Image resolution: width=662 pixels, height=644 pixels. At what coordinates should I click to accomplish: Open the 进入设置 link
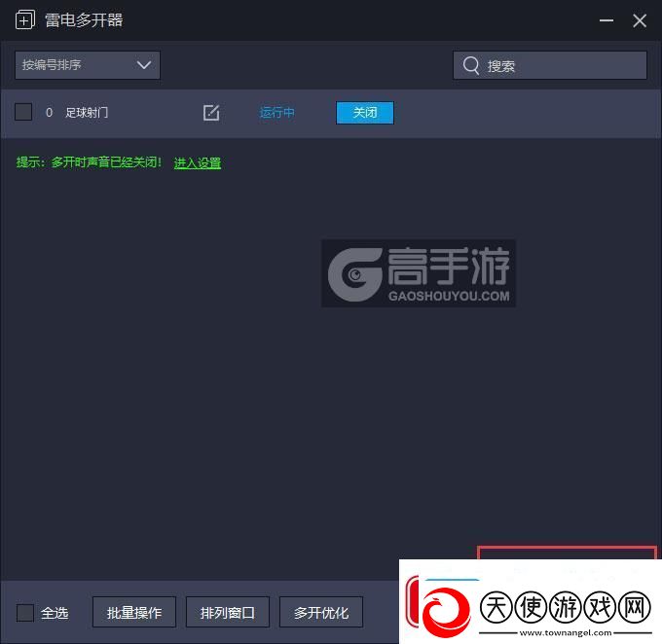[x=198, y=162]
